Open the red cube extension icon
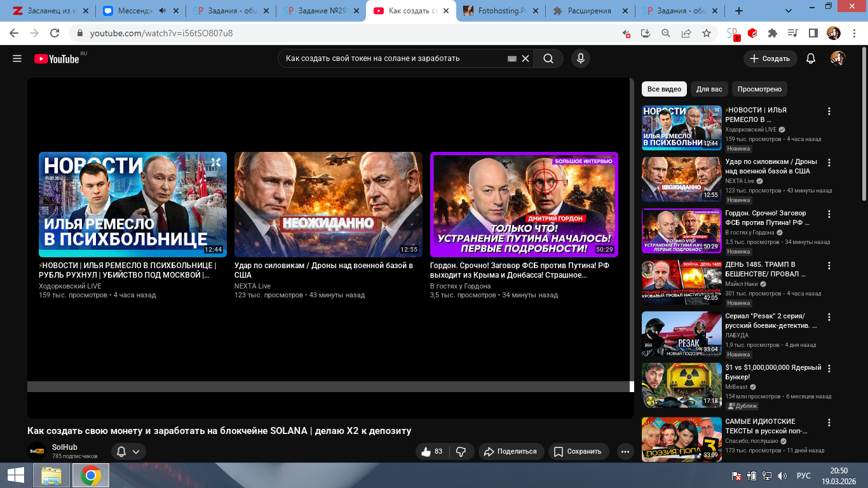Viewport: 868px width, 488px height. pos(752,33)
